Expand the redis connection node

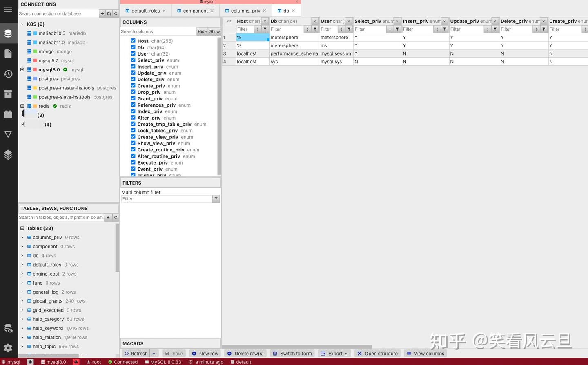(x=22, y=106)
